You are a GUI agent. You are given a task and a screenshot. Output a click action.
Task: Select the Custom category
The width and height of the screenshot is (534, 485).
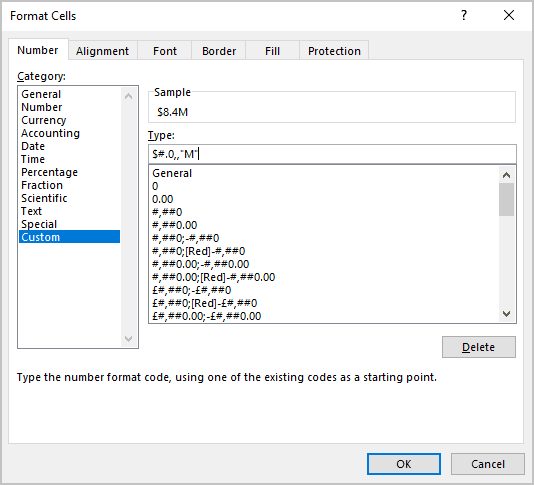[69, 237]
